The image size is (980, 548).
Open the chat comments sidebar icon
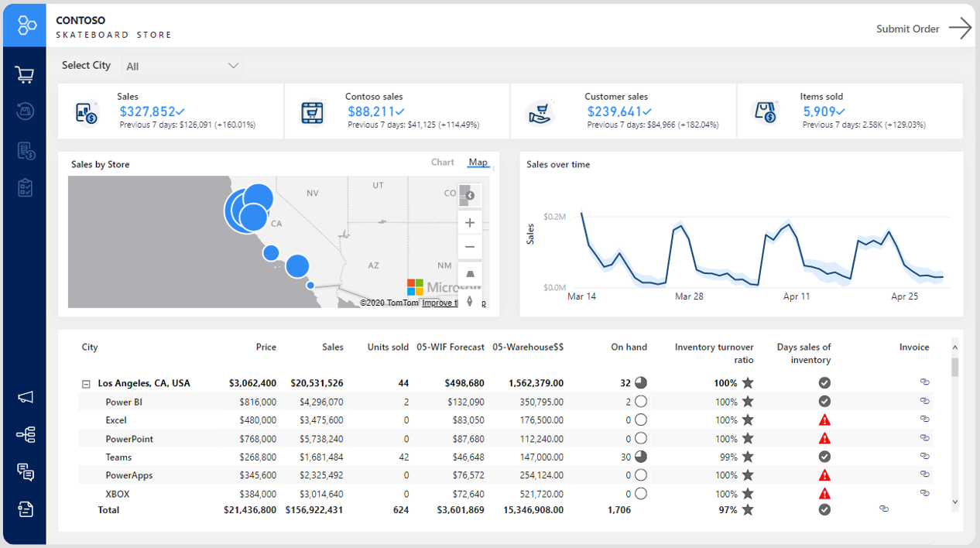click(26, 472)
